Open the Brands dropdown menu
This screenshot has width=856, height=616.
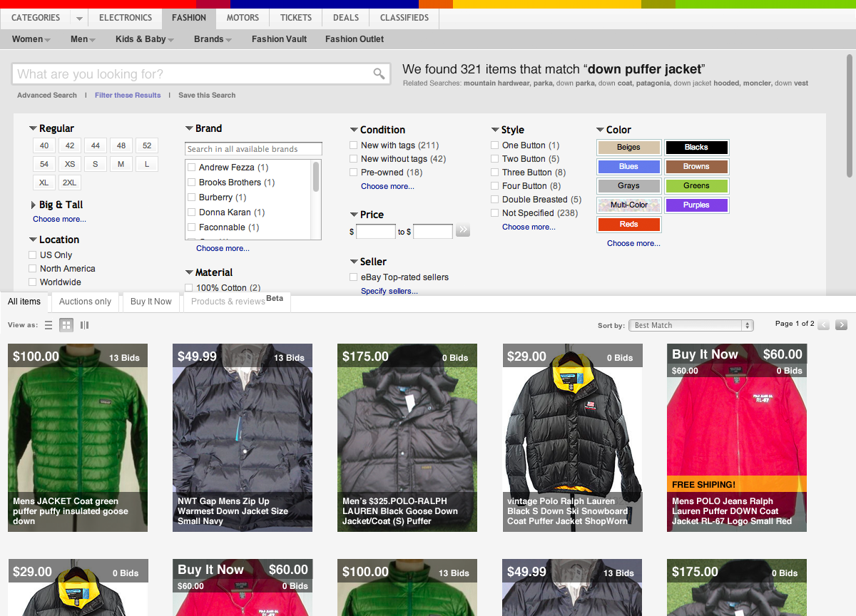coord(213,39)
